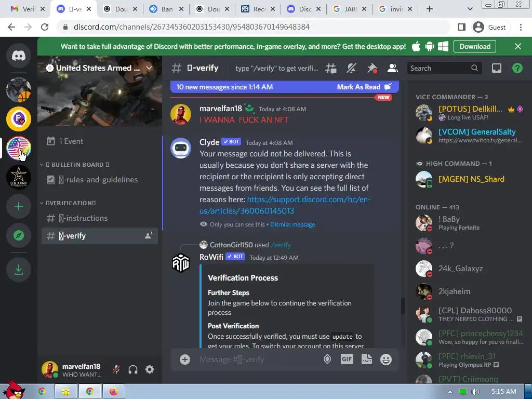
Task: Open the browser tab search dropdown
Action: tap(470, 9)
